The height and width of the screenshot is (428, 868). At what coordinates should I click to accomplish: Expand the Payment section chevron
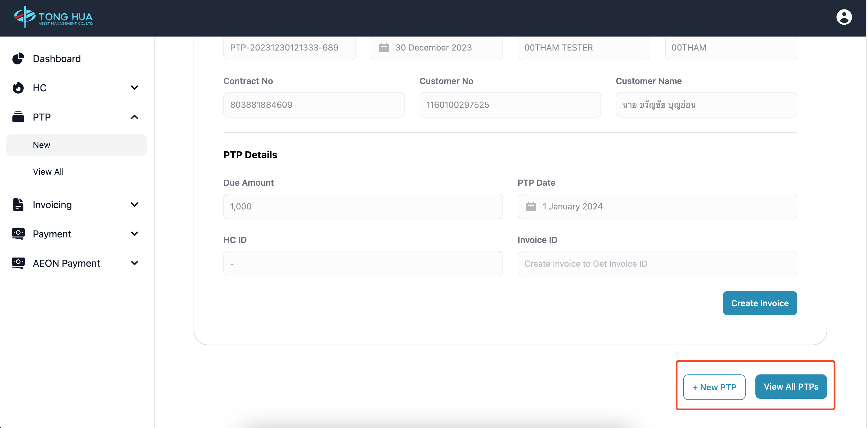[x=135, y=233]
